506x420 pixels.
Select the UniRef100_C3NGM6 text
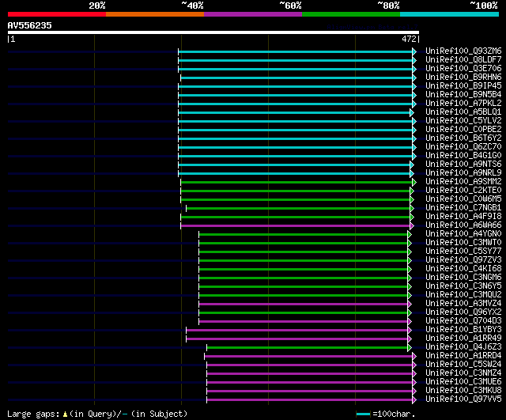pos(463,278)
